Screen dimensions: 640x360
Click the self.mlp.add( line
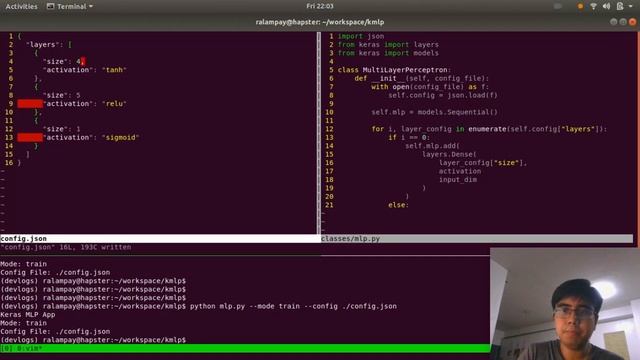(x=432, y=146)
